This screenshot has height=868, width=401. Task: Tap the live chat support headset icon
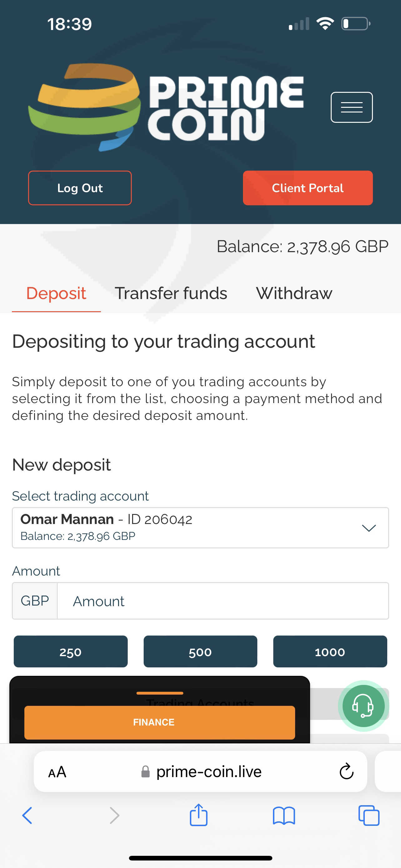pyautogui.click(x=363, y=706)
